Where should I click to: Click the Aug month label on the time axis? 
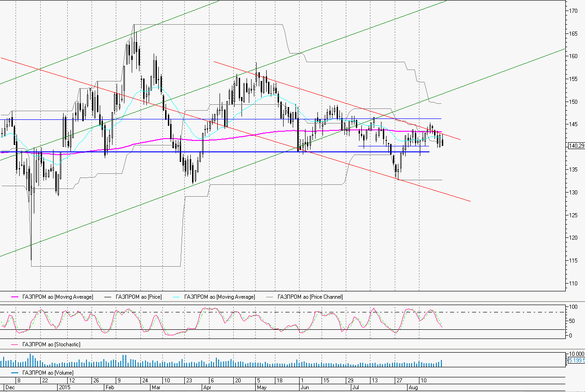pos(413,387)
